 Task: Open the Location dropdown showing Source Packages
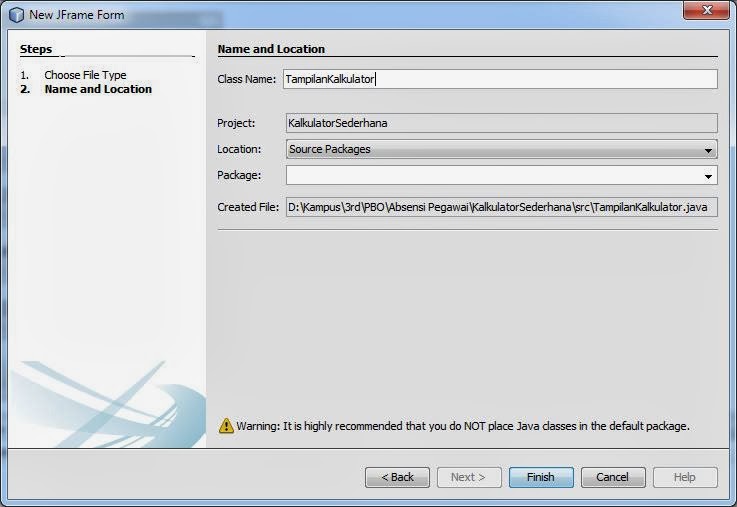[502, 149]
